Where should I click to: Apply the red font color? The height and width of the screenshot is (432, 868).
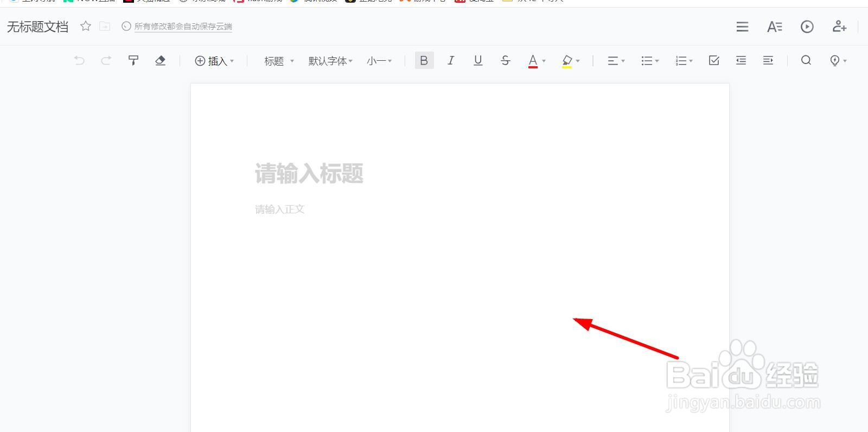(533, 61)
